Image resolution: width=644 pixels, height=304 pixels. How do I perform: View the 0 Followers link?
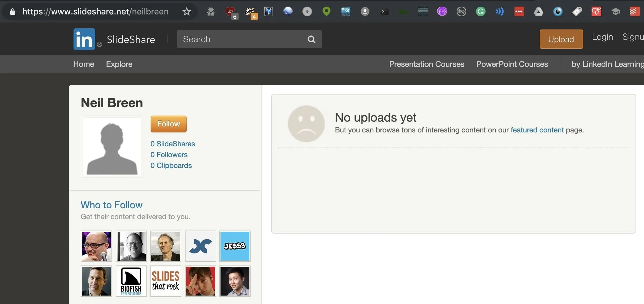click(169, 155)
